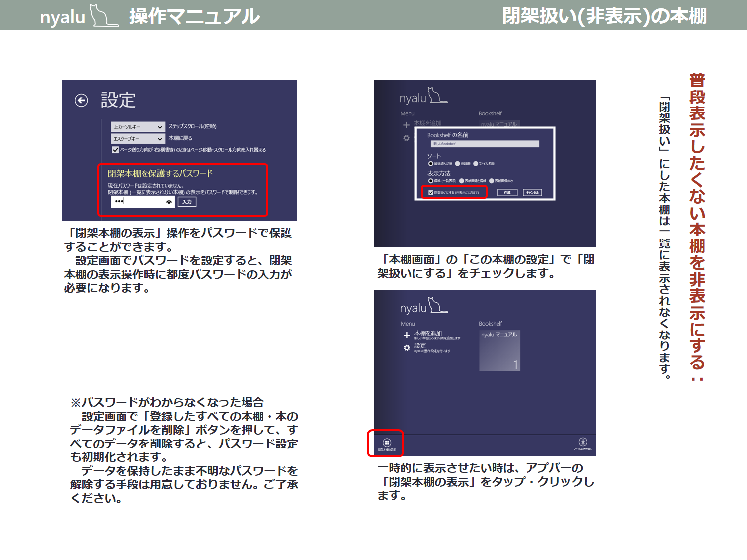The image size is (747, 560).
Task: Click the dimmed gear icon behind dialog
Action: 407,138
